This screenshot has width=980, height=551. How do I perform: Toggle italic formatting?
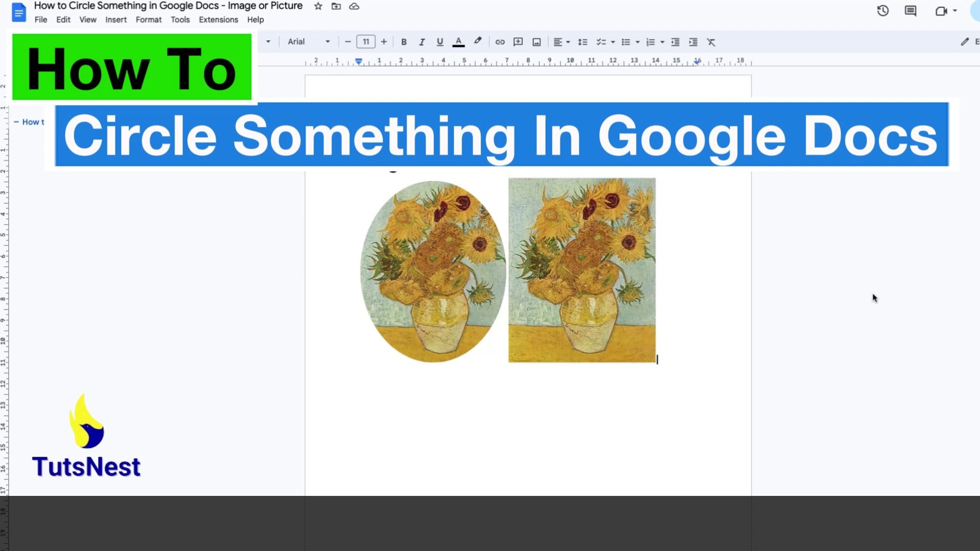[x=422, y=42]
